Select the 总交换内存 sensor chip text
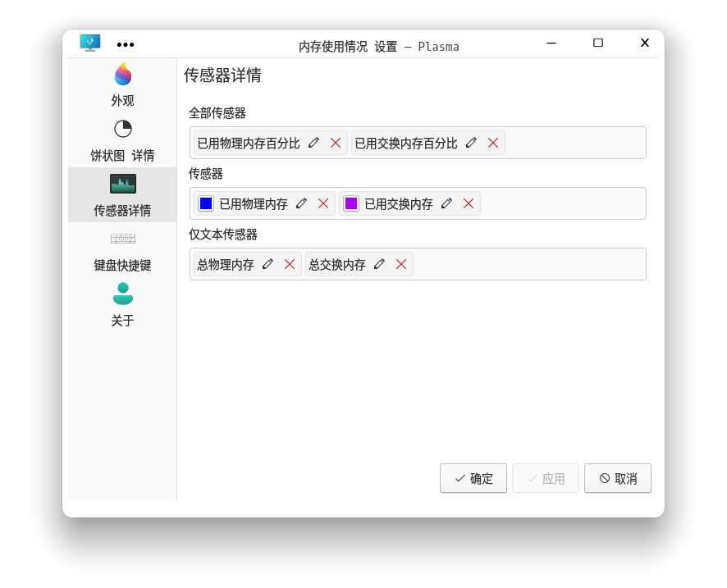The width and height of the screenshot is (727, 588). (x=337, y=265)
